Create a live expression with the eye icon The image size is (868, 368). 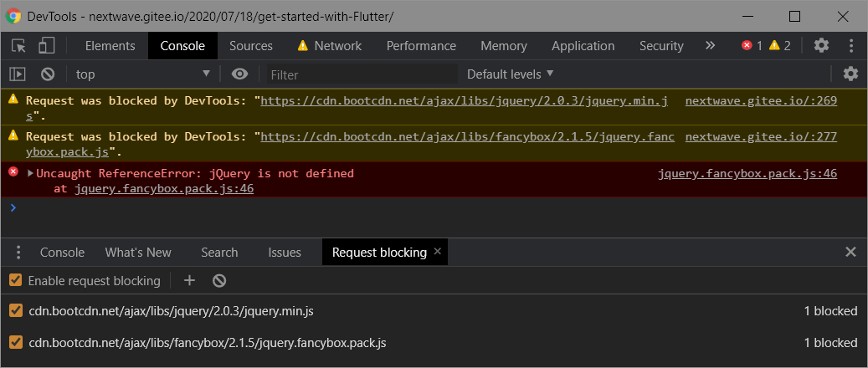pos(239,74)
